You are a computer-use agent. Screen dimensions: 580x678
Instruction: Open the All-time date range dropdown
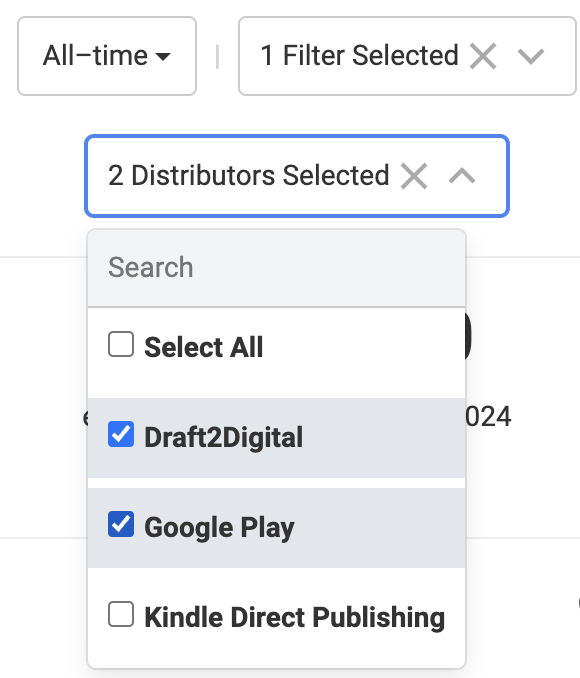107,56
